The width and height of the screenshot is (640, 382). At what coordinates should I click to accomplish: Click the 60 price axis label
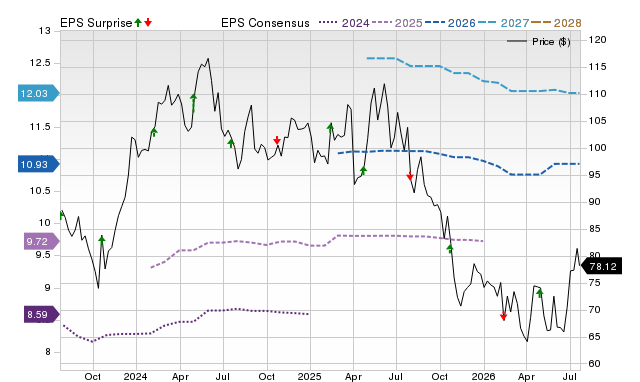pyautogui.click(x=595, y=363)
